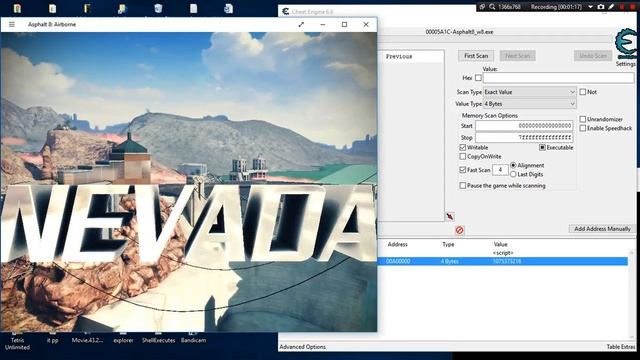Click the 1366x768 resolution text

tap(509, 7)
